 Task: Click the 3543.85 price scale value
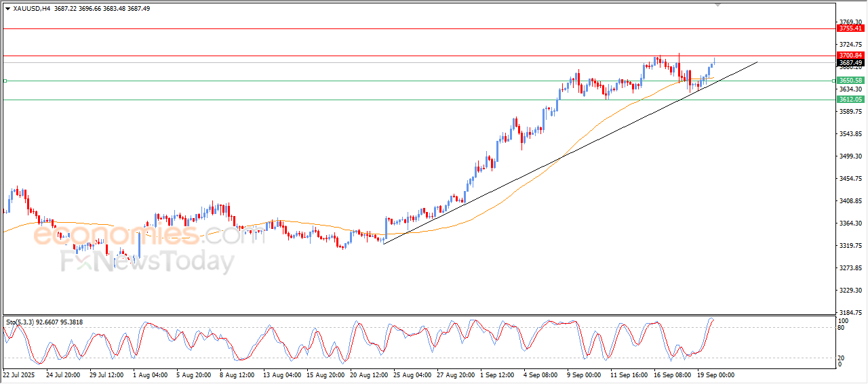coord(850,134)
